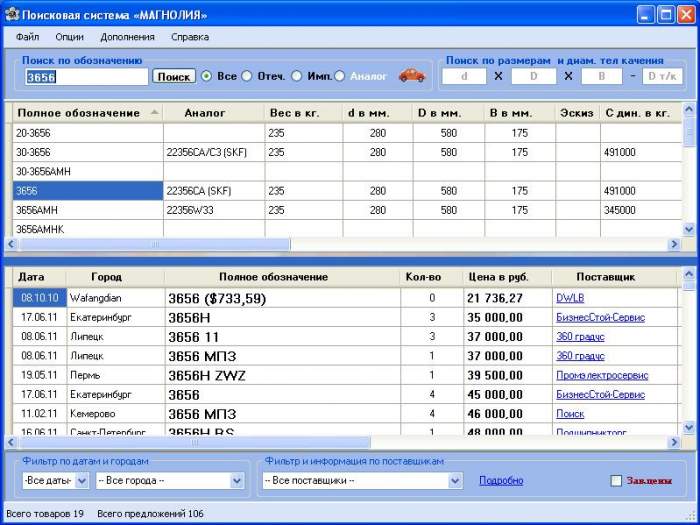Click the d в мм. column header
700x525 pixels.
click(x=378, y=113)
